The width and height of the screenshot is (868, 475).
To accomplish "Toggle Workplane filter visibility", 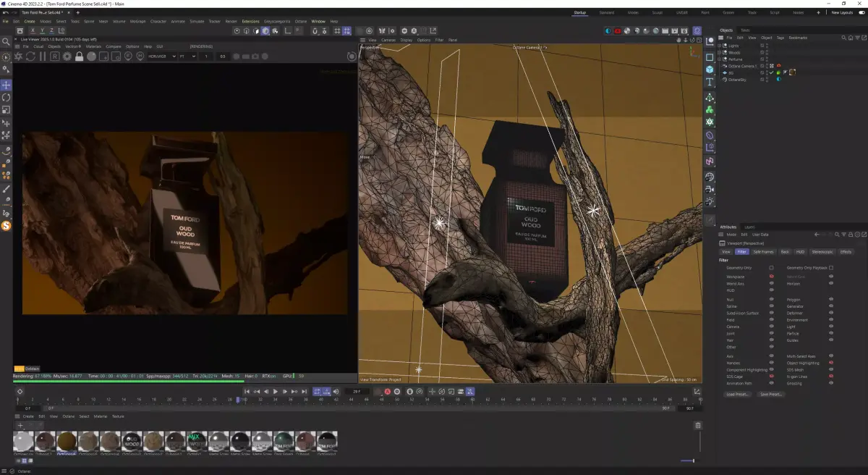I will click(x=772, y=277).
